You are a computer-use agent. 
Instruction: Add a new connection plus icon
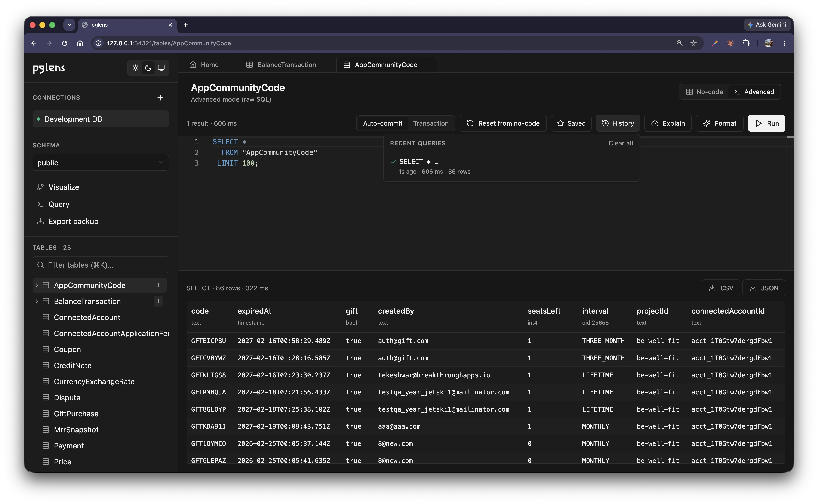(160, 98)
